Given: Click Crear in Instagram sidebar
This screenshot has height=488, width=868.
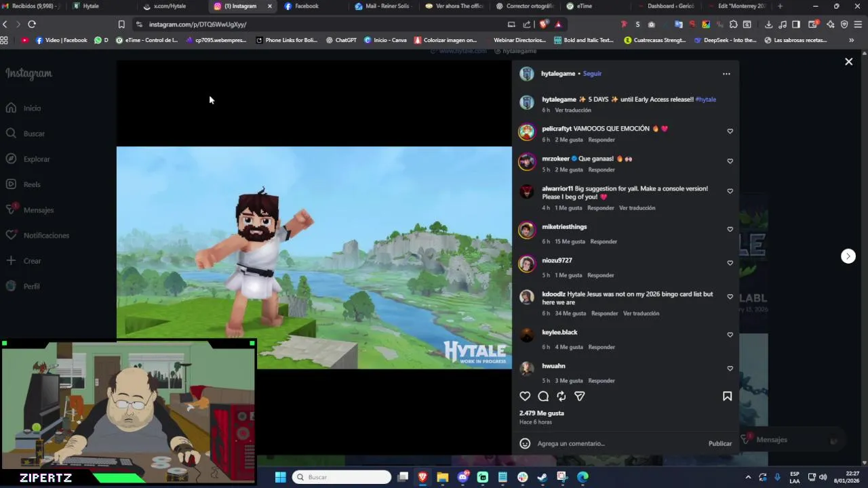Looking at the screenshot, I should (23, 261).
